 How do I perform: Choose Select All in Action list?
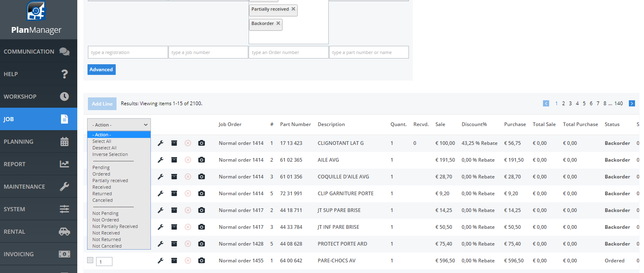pyautogui.click(x=102, y=141)
